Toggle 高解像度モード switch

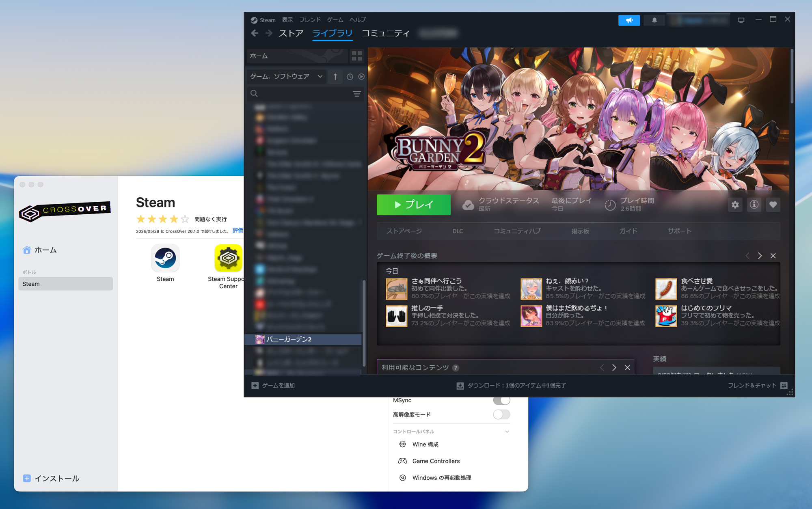pyautogui.click(x=501, y=414)
